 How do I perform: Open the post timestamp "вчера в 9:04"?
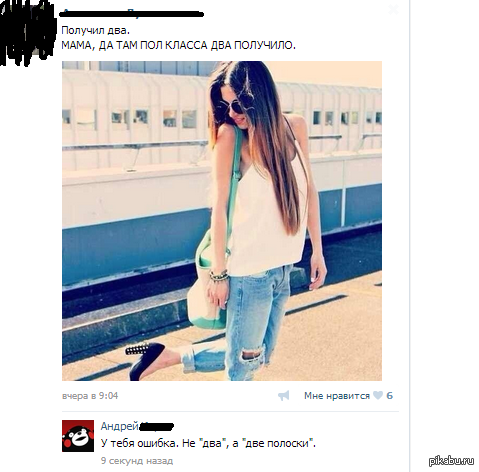coord(90,396)
